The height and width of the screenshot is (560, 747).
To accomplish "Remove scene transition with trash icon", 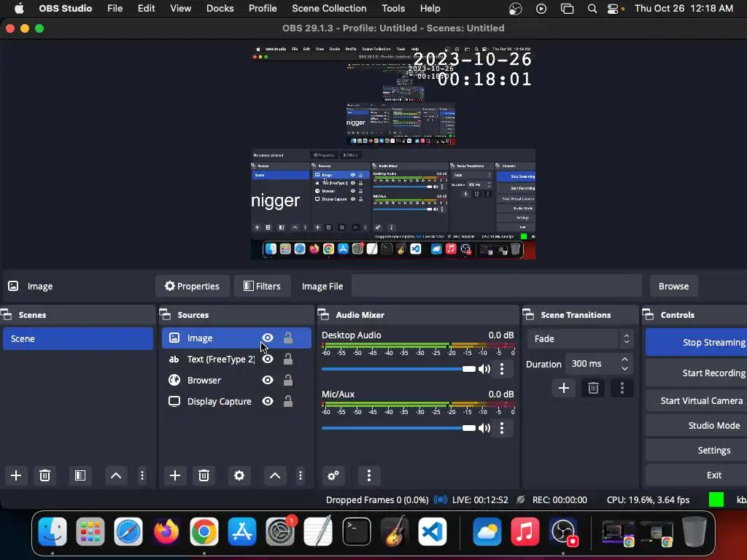I will click(593, 388).
